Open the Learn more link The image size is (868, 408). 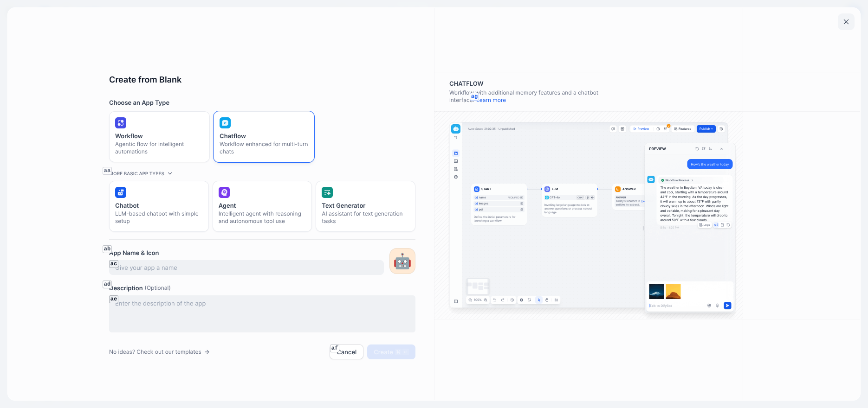(x=491, y=100)
